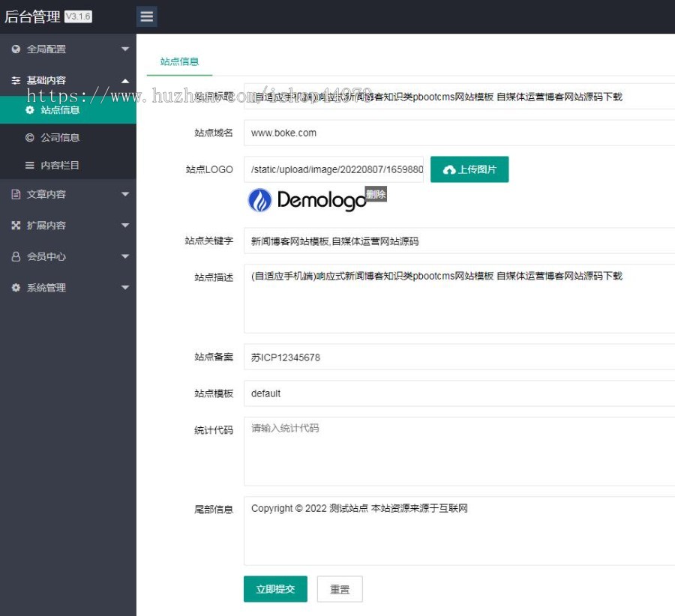The height and width of the screenshot is (616, 675).
Task: Click the 统计代码 field label
Action: (x=214, y=430)
